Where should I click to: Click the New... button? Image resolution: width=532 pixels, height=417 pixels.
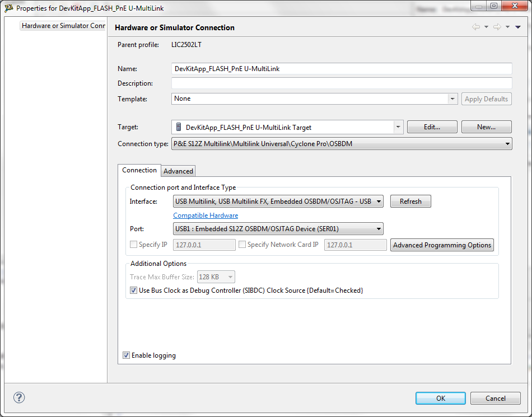(486, 127)
